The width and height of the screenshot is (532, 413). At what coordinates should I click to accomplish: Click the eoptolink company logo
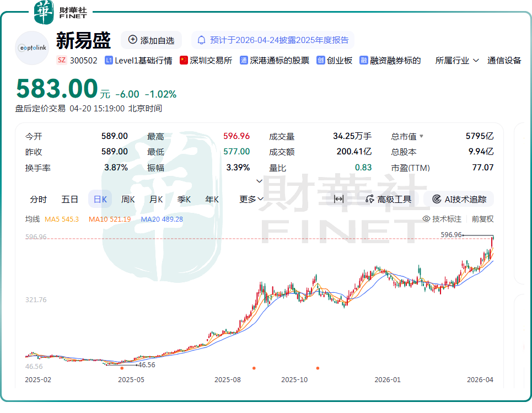click(32, 48)
